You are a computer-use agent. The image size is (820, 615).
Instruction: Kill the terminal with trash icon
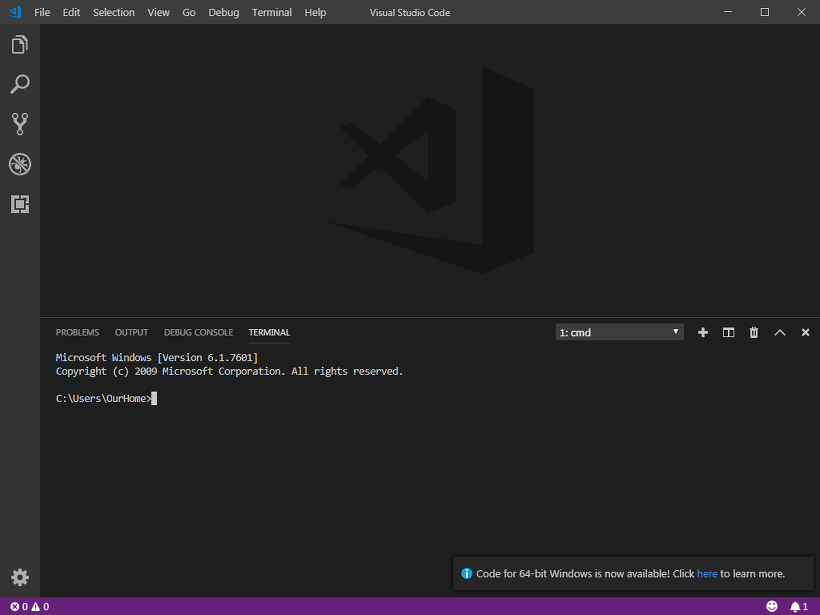[x=754, y=333]
